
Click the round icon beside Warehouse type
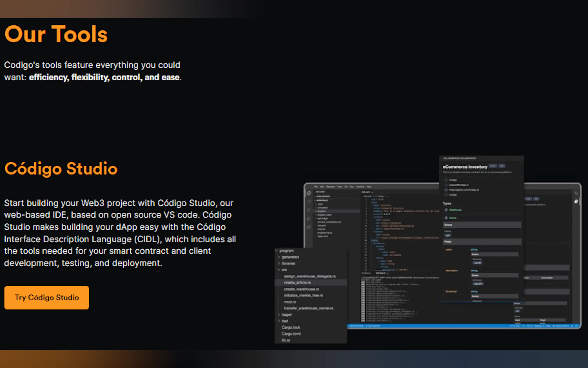[x=446, y=210]
